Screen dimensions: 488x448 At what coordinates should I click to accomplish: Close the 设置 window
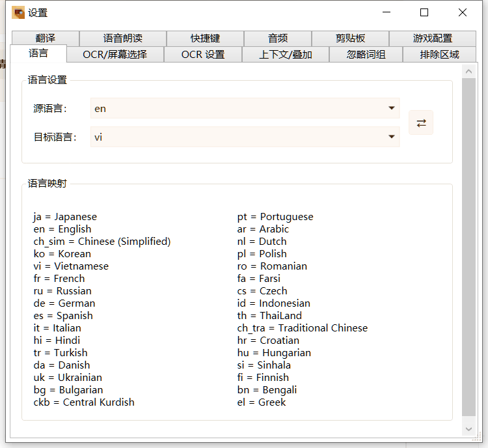pos(463,12)
